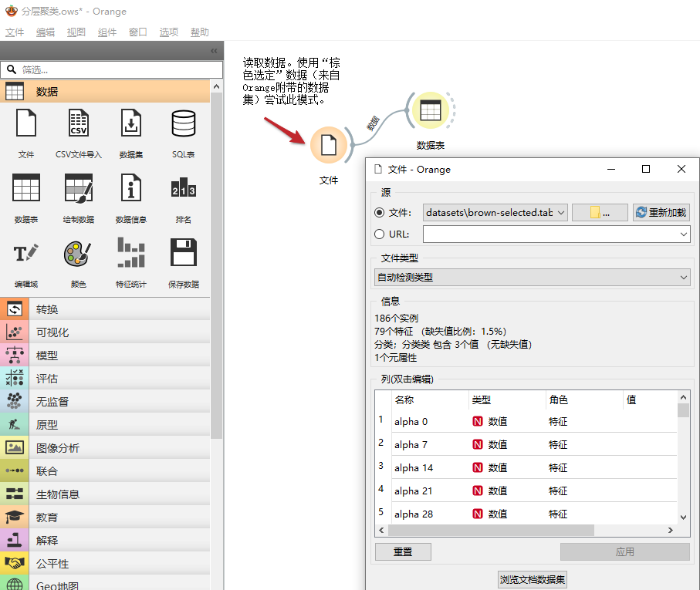Select the 特征统计 feature statistics widget

click(x=130, y=252)
